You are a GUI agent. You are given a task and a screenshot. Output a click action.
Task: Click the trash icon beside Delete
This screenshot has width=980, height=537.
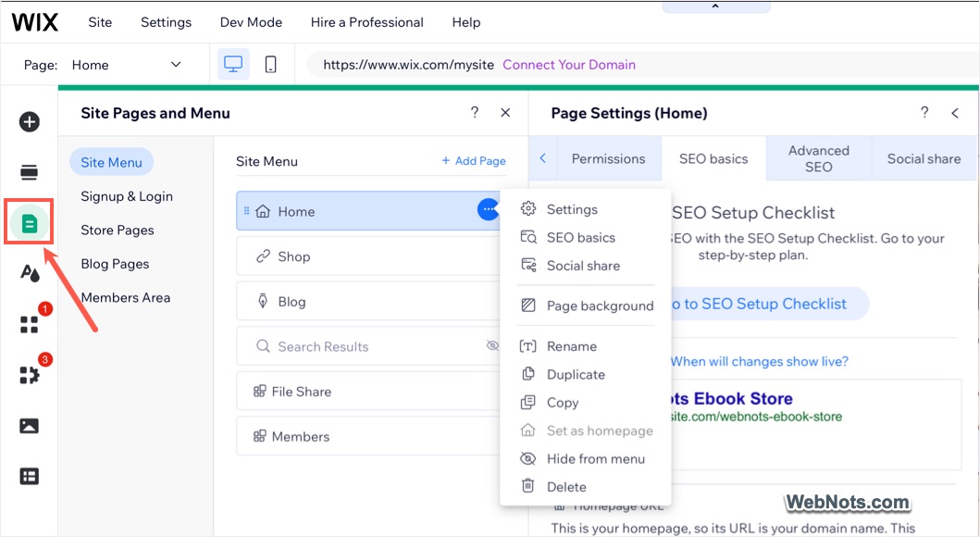coord(528,486)
